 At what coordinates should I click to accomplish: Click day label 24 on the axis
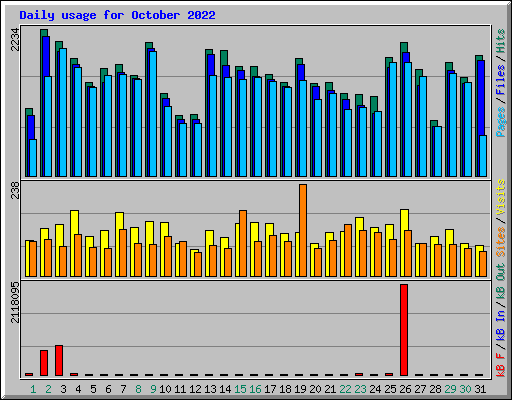coord(375,389)
